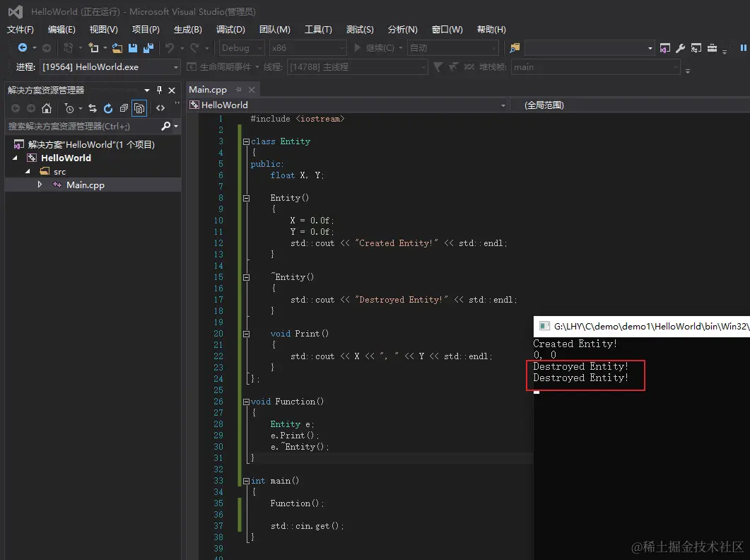Collapse the Entity class code block
This screenshot has height=560, width=750.
[x=245, y=141]
